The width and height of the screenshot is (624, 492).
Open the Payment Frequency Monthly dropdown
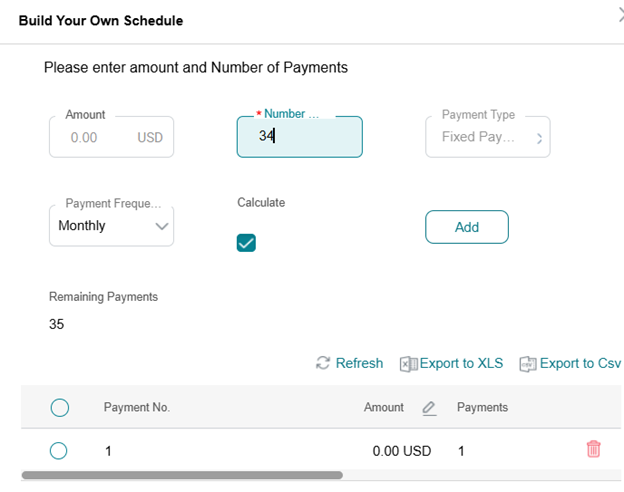111,226
